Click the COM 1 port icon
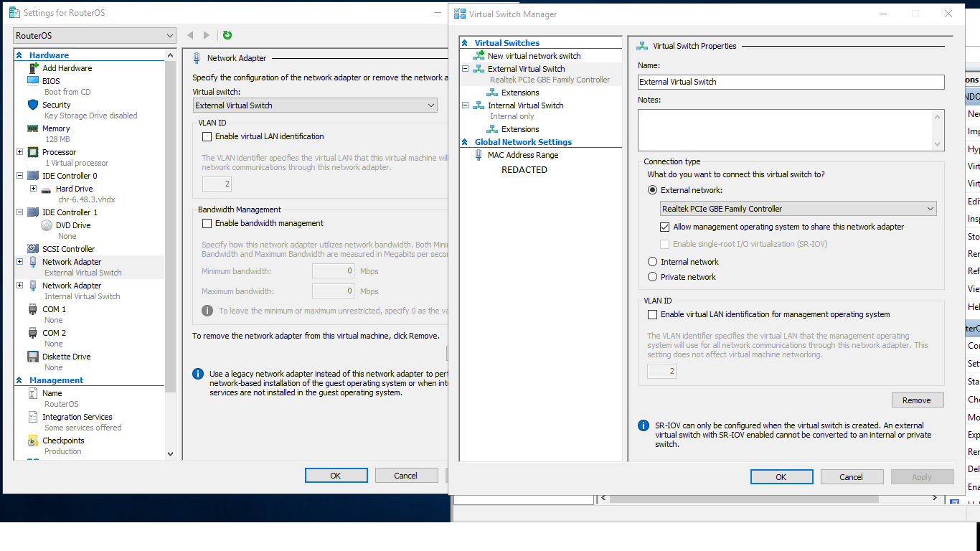980x551 pixels. click(x=32, y=309)
